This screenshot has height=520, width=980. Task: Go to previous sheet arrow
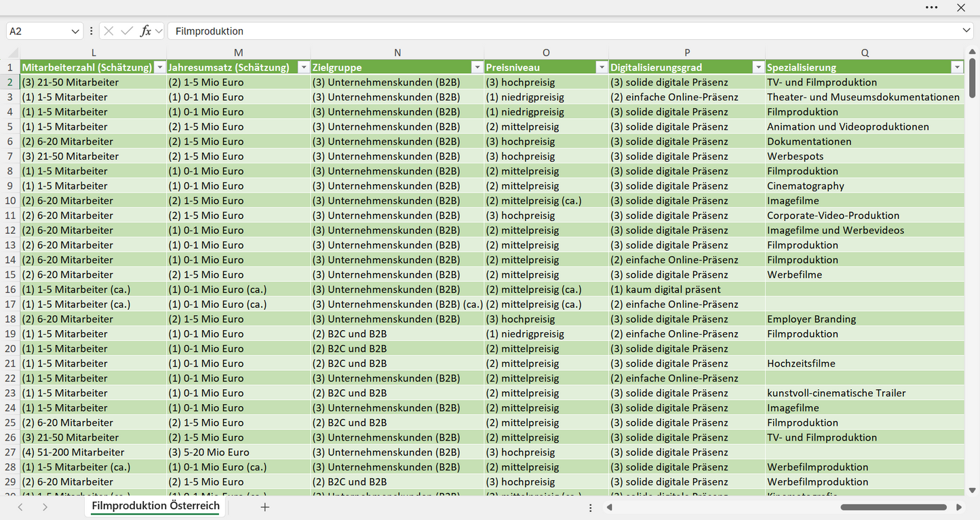pos(20,507)
